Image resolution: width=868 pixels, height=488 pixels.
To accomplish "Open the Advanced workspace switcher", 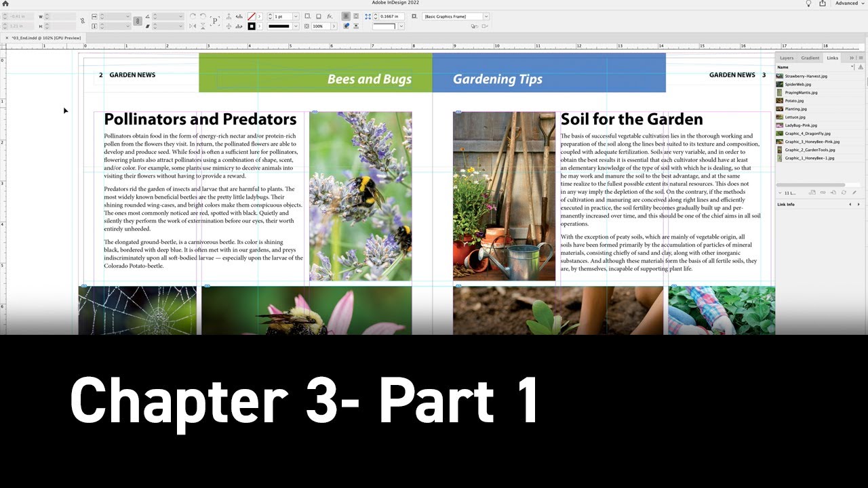I will tap(849, 3).
